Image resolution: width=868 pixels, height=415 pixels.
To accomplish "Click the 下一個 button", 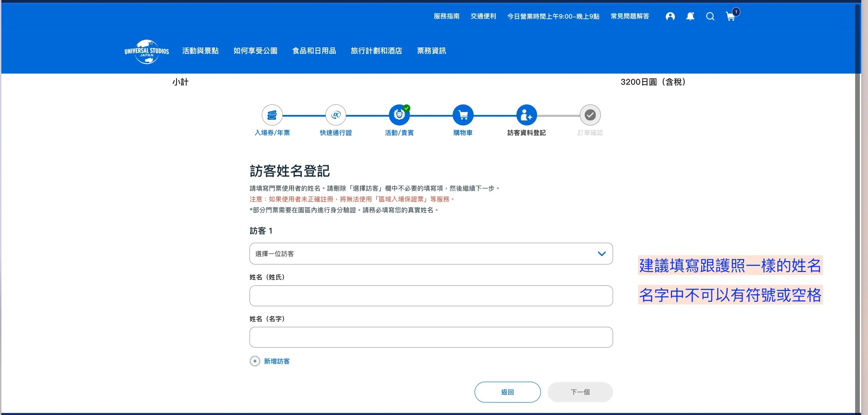I will click(x=580, y=392).
